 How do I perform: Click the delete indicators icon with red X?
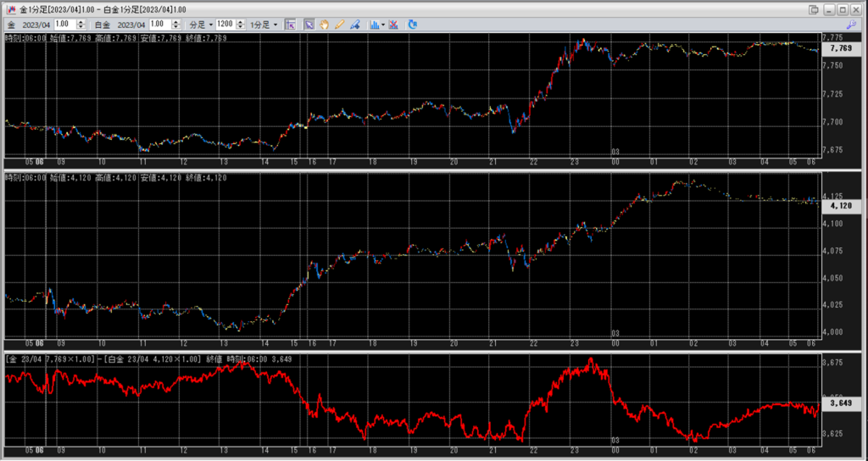[x=394, y=25]
